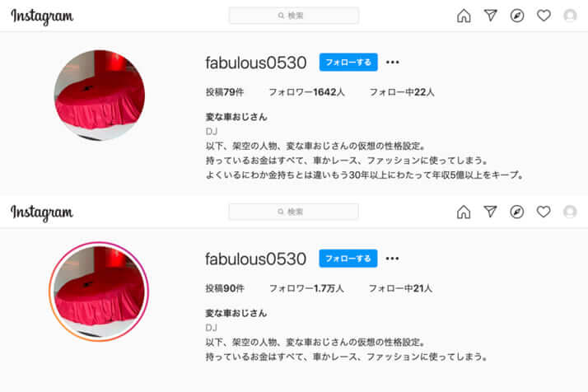Screen dimensions: 588x392
Task: Click the lower 検索 search field
Action: [x=294, y=212]
